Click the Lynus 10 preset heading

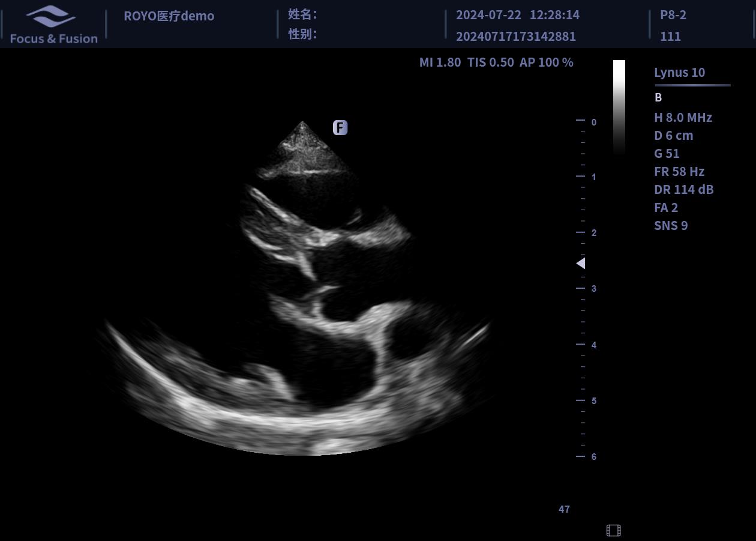pos(679,72)
